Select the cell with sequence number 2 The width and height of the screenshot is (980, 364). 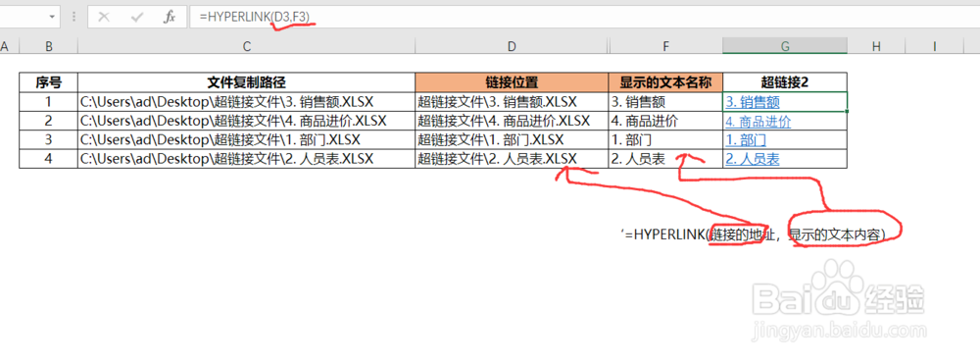click(x=49, y=121)
